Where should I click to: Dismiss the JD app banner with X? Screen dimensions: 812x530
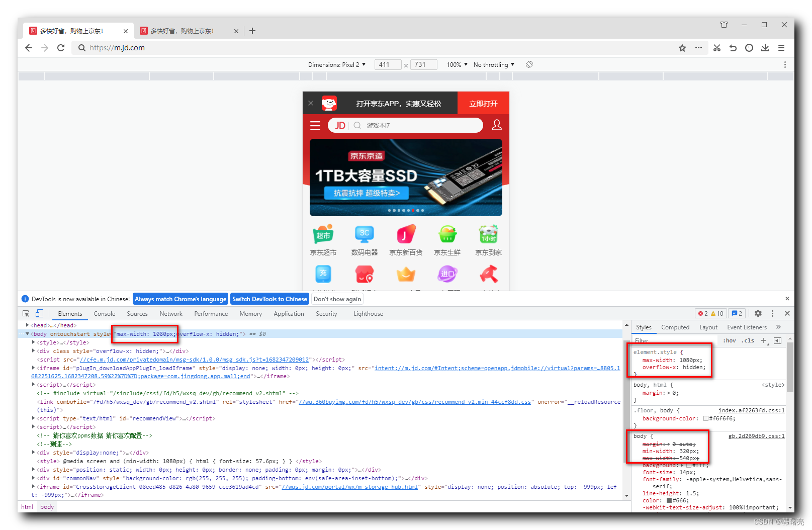click(x=311, y=103)
